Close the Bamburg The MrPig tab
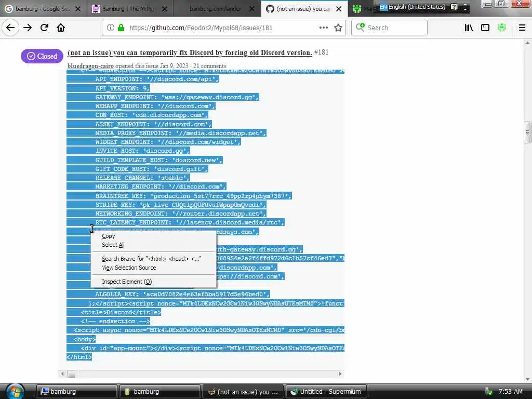532x399 pixels. coord(165,9)
